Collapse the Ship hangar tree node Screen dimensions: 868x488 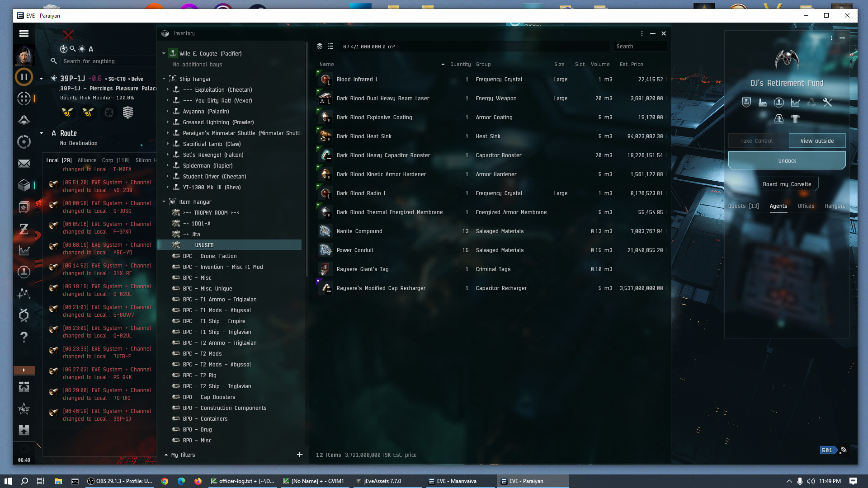(164, 79)
